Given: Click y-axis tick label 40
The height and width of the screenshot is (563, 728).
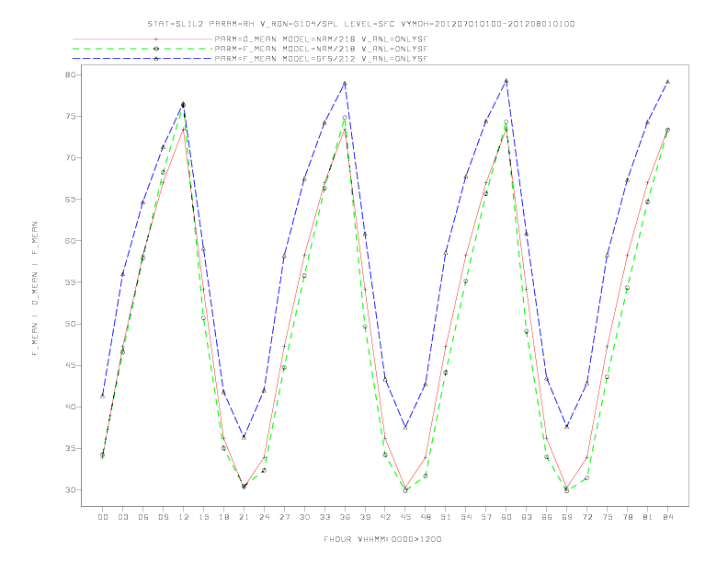Looking at the screenshot, I should pos(70,407).
